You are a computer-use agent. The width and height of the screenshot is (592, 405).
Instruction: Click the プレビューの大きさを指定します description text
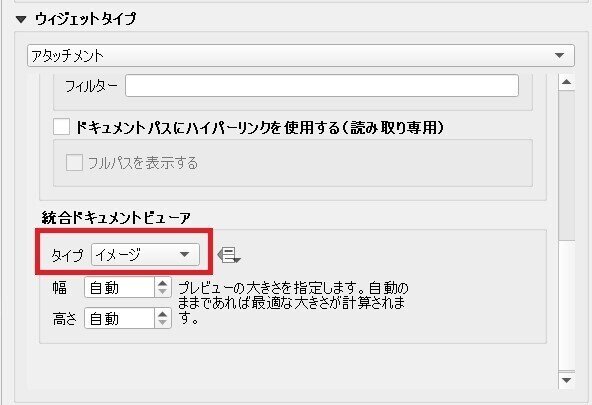click(293, 303)
